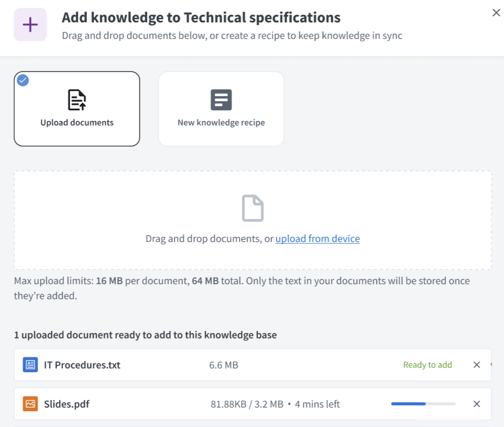The width and height of the screenshot is (504, 427).
Task: Click the blue checkmark badge on Upload documents
Action: pos(22,80)
